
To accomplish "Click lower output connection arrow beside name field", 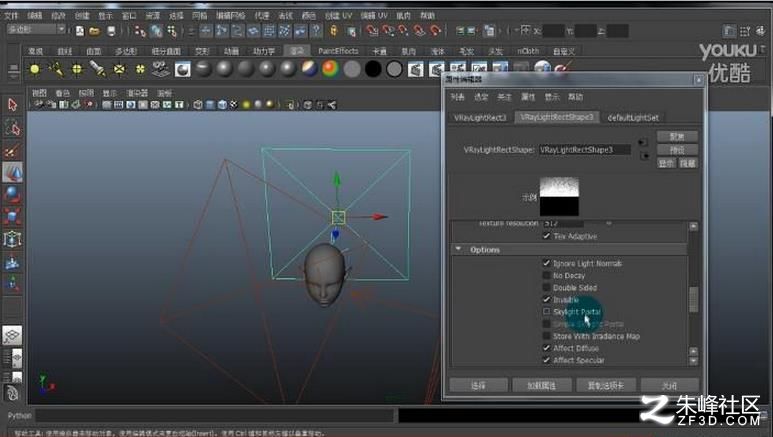I will pyautogui.click(x=644, y=156).
